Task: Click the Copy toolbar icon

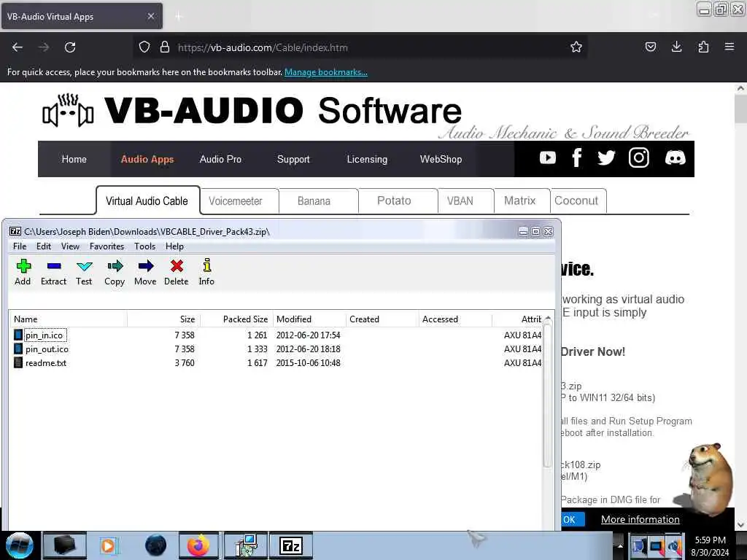Action: (115, 272)
